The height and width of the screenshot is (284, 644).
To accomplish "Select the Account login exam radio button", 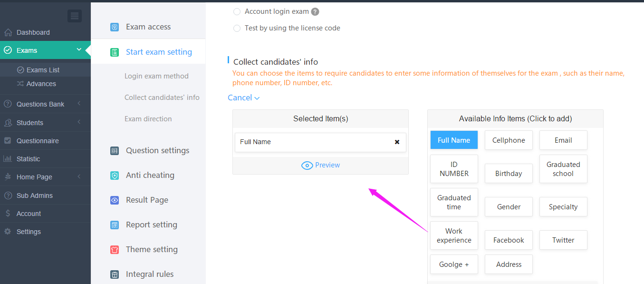I will pyautogui.click(x=237, y=12).
